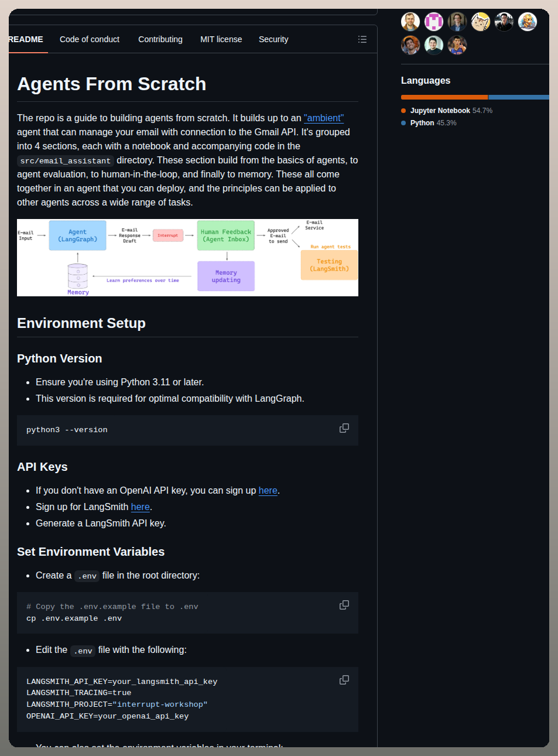The height and width of the screenshot is (756, 558).
Task: Click the LANGSMITH_PROJECT="interrupt-workshop" line
Action: [x=117, y=704]
